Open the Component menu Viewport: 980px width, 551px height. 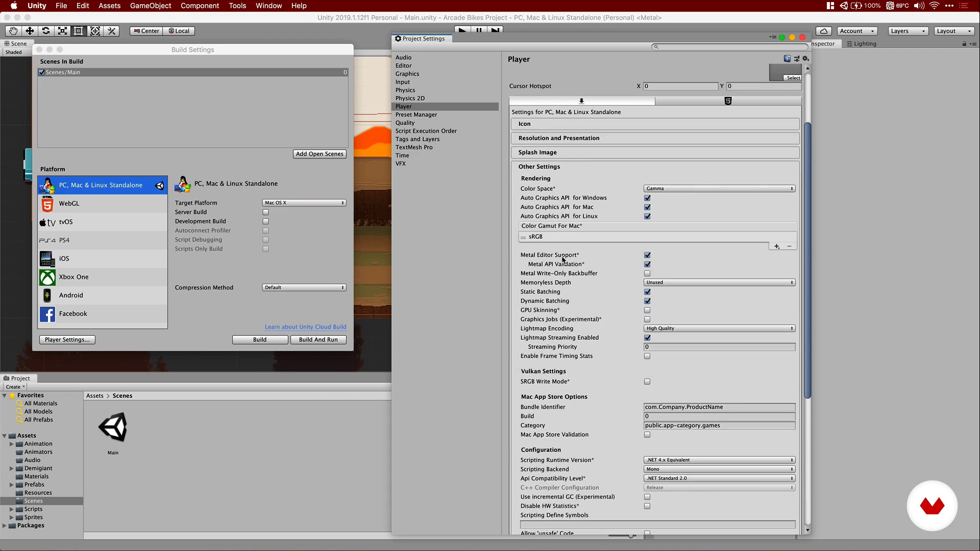tap(200, 6)
